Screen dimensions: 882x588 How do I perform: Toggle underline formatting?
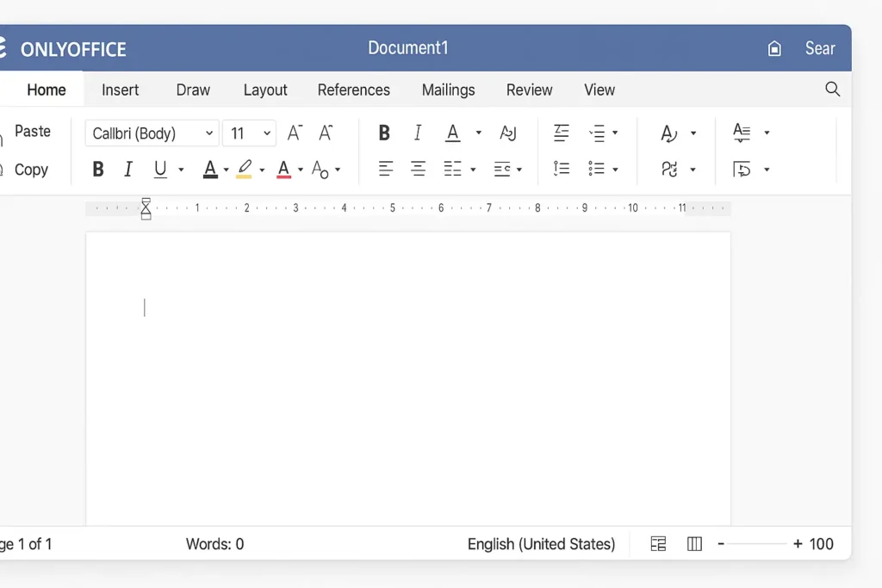163,169
